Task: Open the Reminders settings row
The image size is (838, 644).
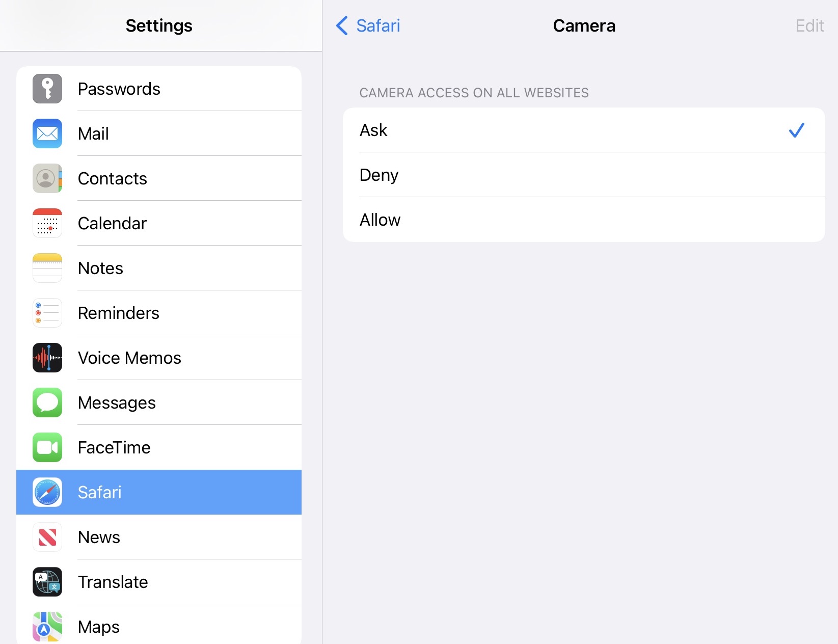Action: tap(159, 313)
